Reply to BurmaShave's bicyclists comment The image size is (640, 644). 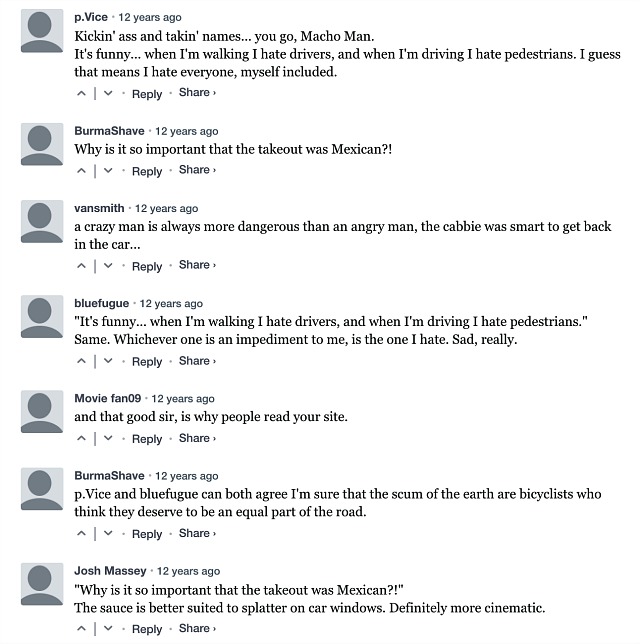tap(147, 534)
